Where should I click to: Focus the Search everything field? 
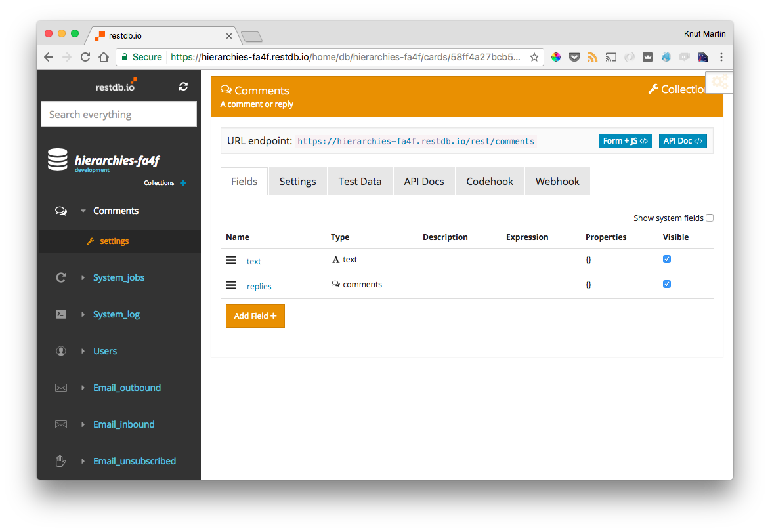click(119, 114)
